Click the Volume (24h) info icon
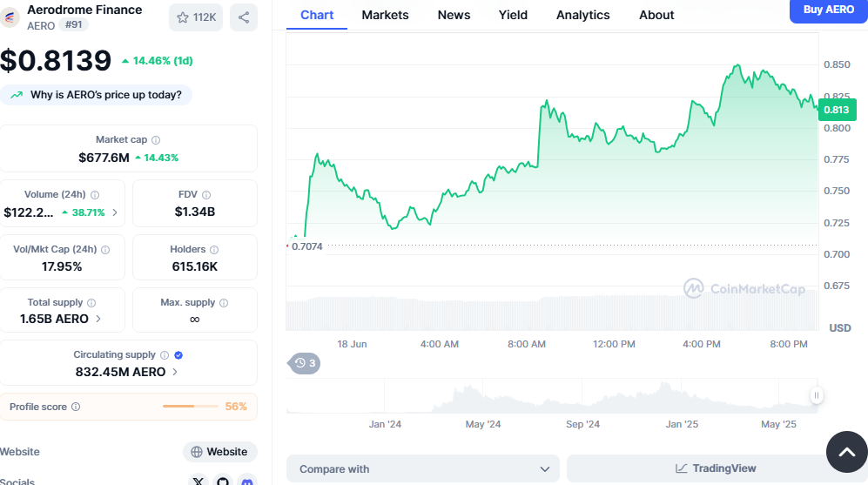This screenshot has width=868, height=485. tap(95, 195)
